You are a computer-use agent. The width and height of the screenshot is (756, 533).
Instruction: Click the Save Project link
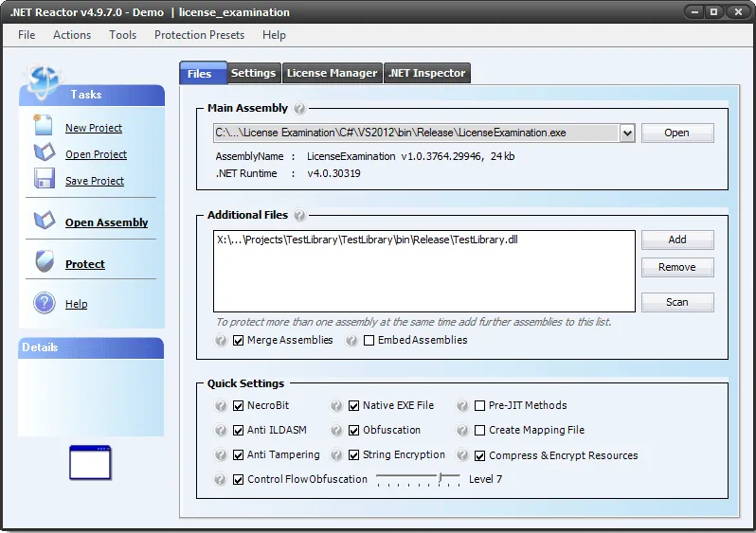[95, 181]
